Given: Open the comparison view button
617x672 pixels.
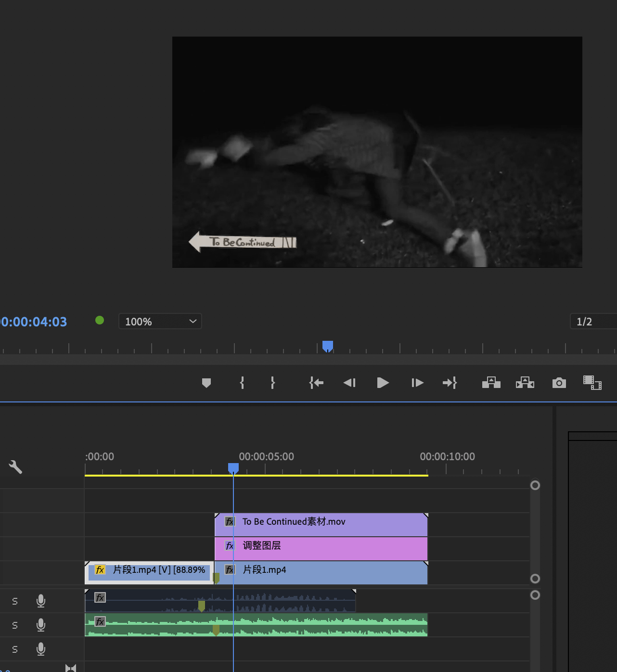Looking at the screenshot, I should pos(592,383).
